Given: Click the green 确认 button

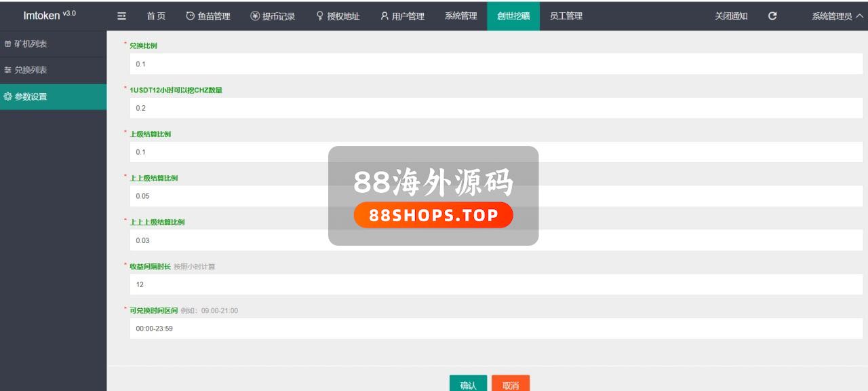Looking at the screenshot, I should click(468, 384).
